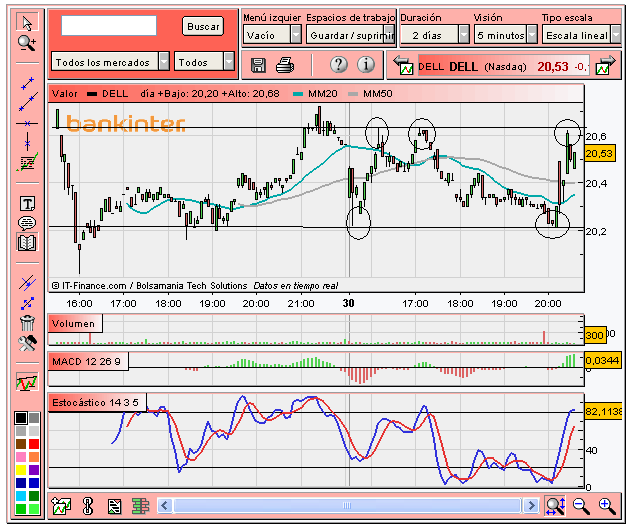Screen dimensions: 630x527
Task: Open the '5 minutos' vision dropdown
Action: 506,35
